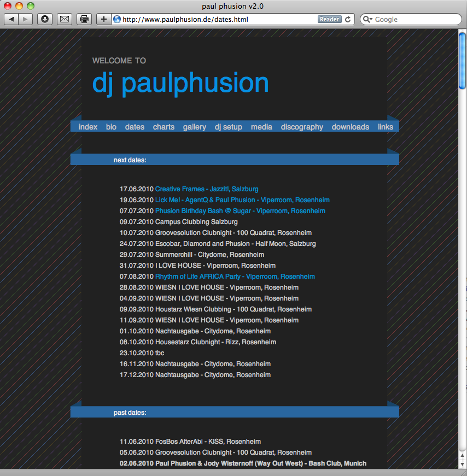
Task: Click the 'past dates:' section header
Action: click(130, 413)
